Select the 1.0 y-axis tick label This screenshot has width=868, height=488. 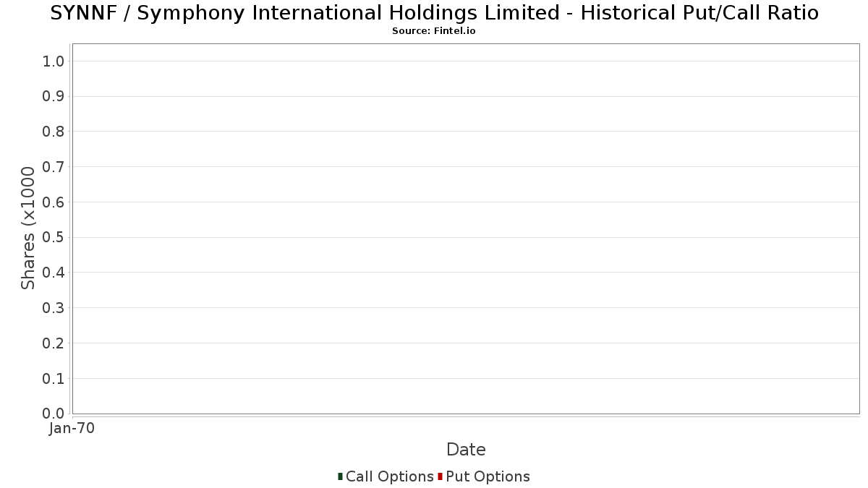click(54, 61)
